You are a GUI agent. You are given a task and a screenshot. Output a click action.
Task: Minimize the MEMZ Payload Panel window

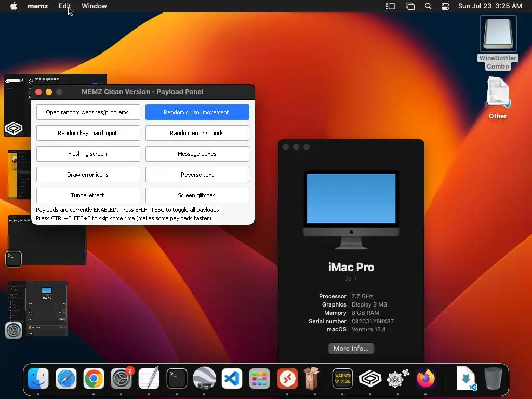(49, 92)
